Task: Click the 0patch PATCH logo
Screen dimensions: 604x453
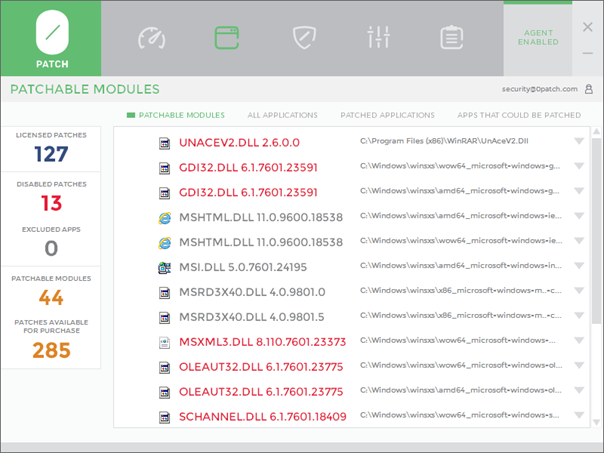Action: (x=52, y=39)
